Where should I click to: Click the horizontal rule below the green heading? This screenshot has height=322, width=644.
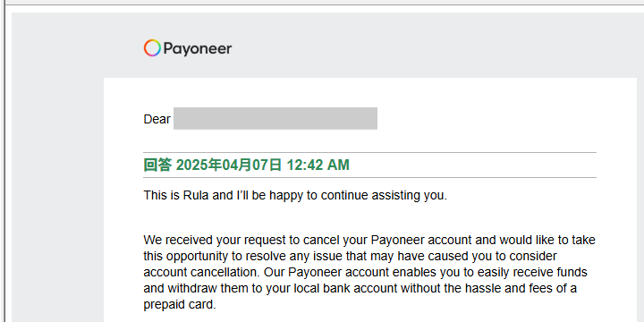[x=369, y=177]
